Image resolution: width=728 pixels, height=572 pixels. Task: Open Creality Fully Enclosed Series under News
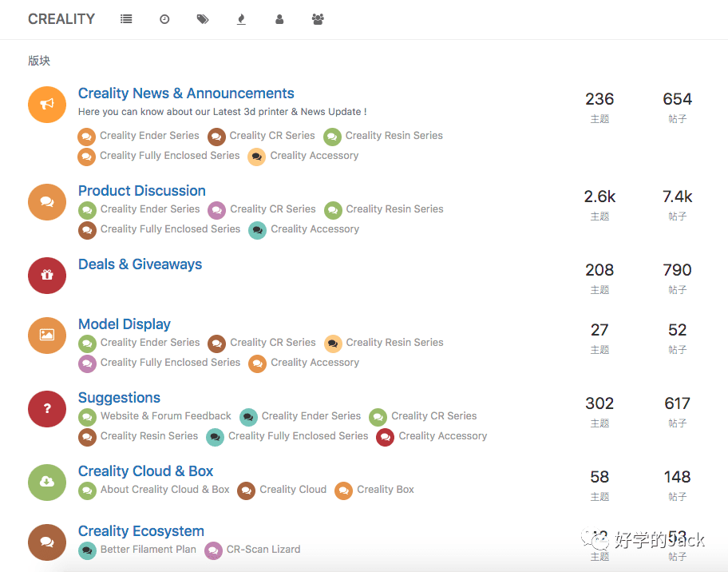click(x=169, y=156)
